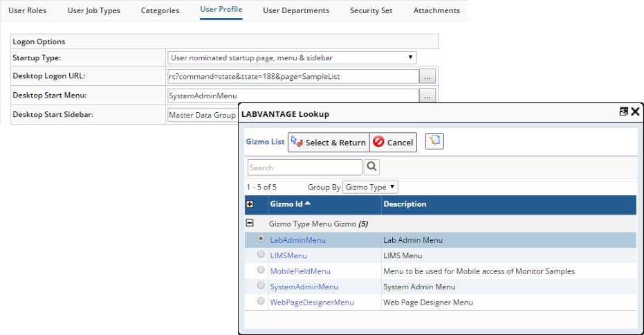Open lookup for Desktop Start Menu
Viewport: 644px width, 335px height.
point(427,96)
